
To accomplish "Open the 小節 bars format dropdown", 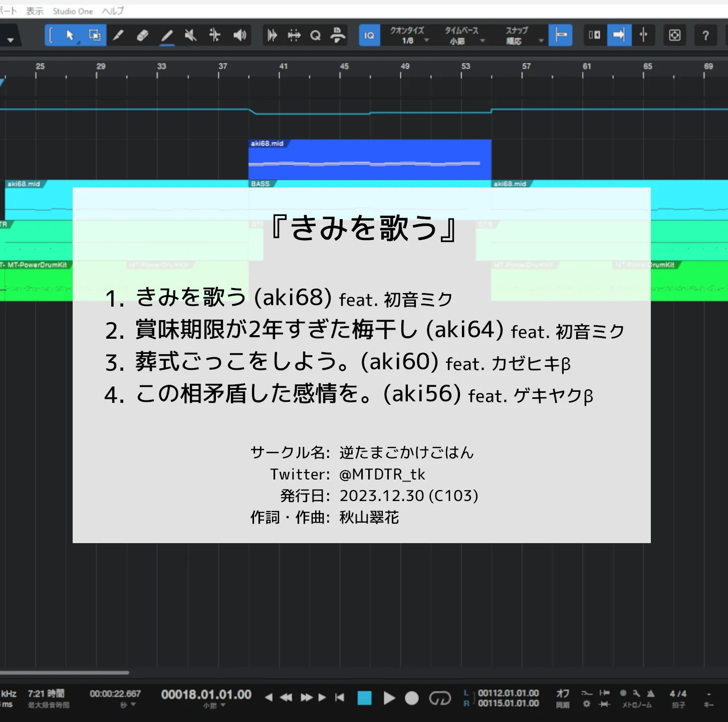I will tap(214, 705).
